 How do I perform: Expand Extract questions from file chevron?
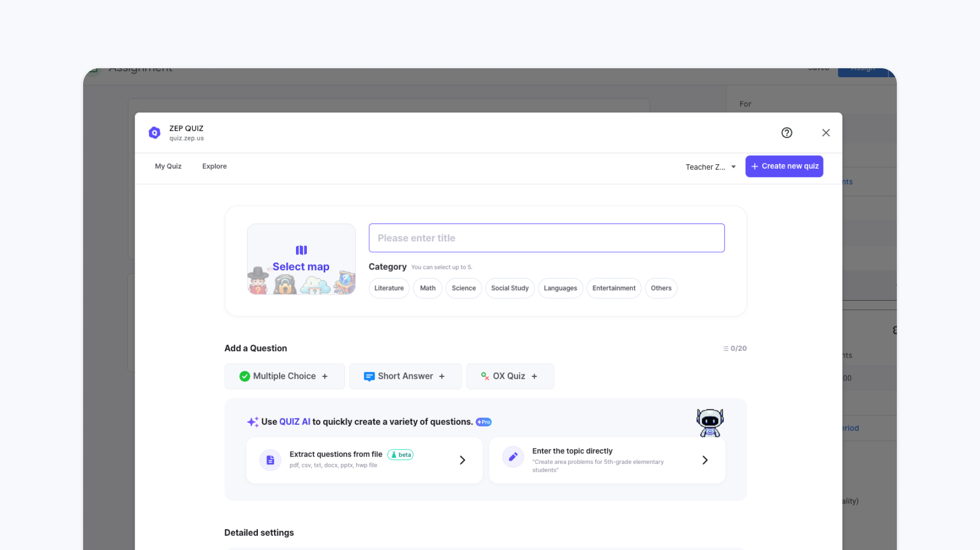point(462,460)
